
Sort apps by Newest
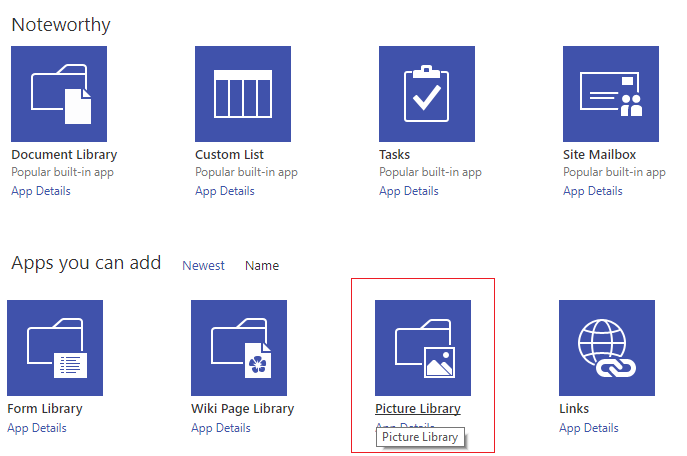(203, 265)
